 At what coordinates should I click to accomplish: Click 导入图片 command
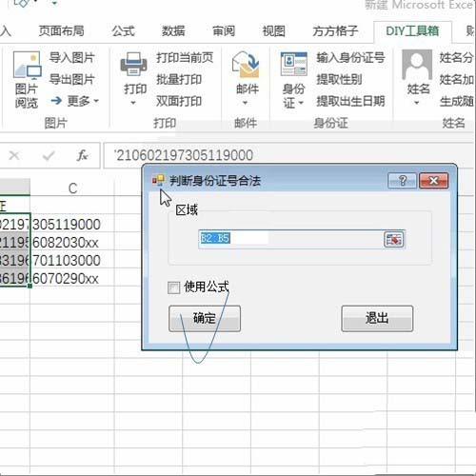pyautogui.click(x=72, y=58)
